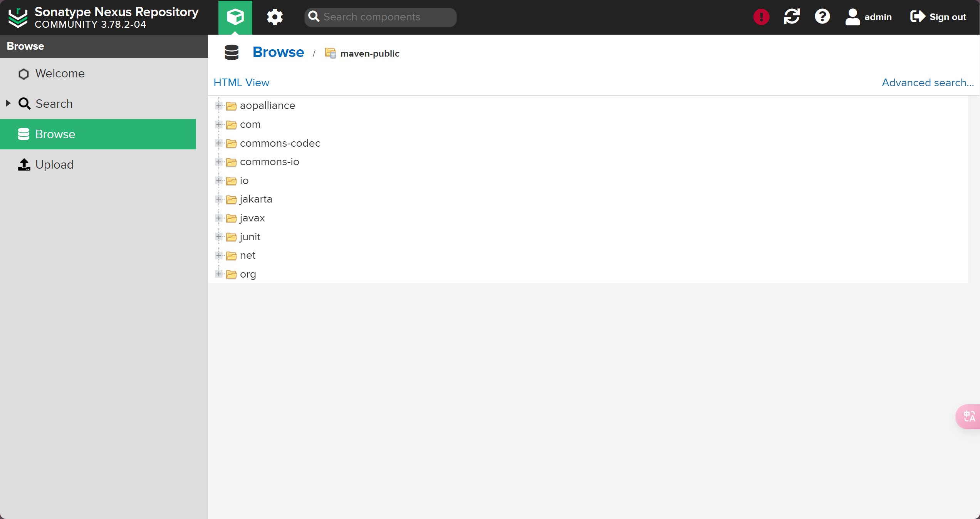Select the javax tree row
Image resolution: width=980 pixels, height=519 pixels.
[x=588, y=218]
